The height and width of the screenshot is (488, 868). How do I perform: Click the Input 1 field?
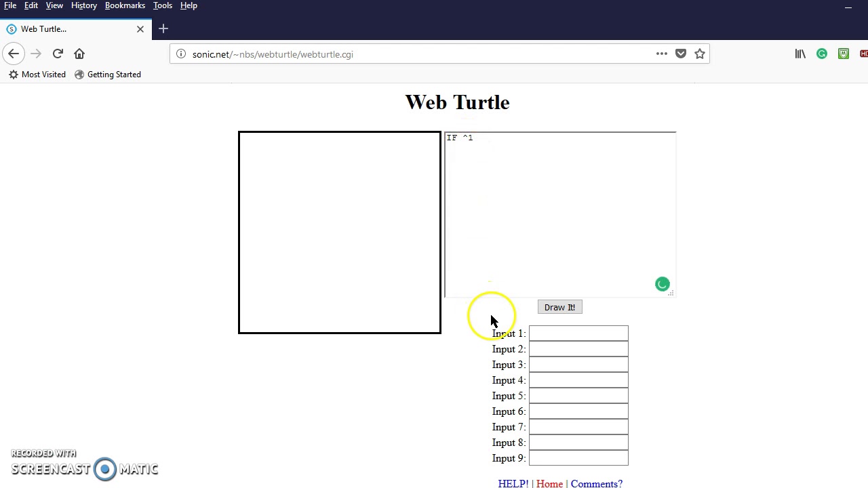pos(578,333)
